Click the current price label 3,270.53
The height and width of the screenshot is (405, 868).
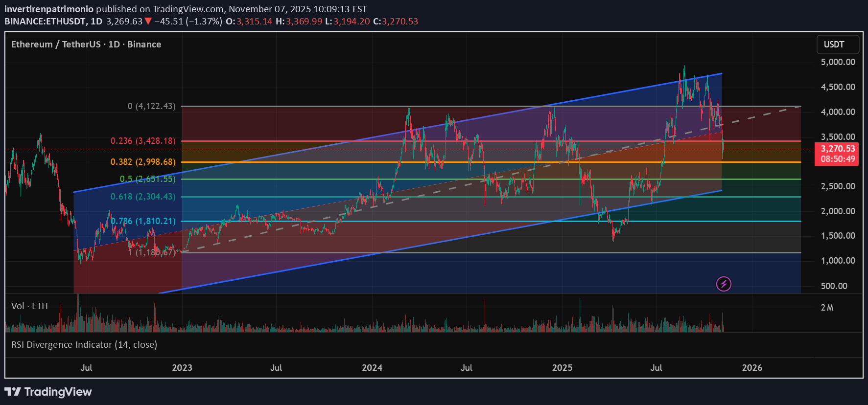click(838, 149)
